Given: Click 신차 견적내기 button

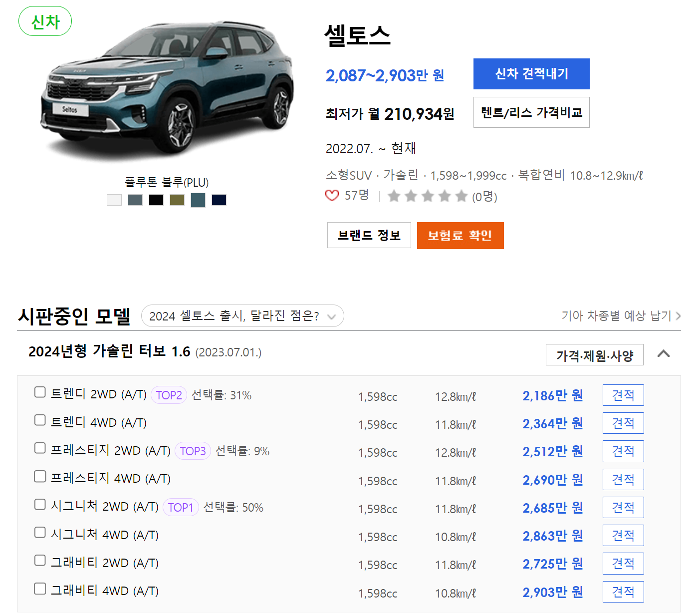Looking at the screenshot, I should coord(531,74).
